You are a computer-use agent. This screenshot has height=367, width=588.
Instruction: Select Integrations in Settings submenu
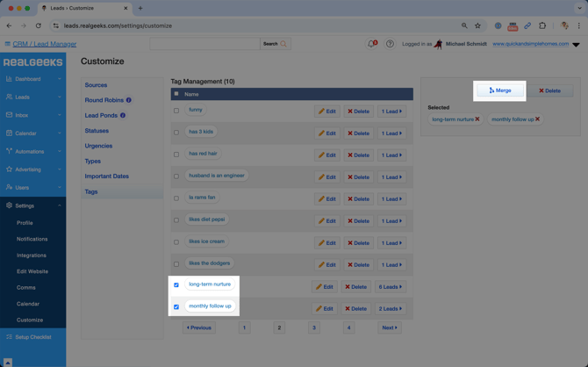tap(32, 255)
